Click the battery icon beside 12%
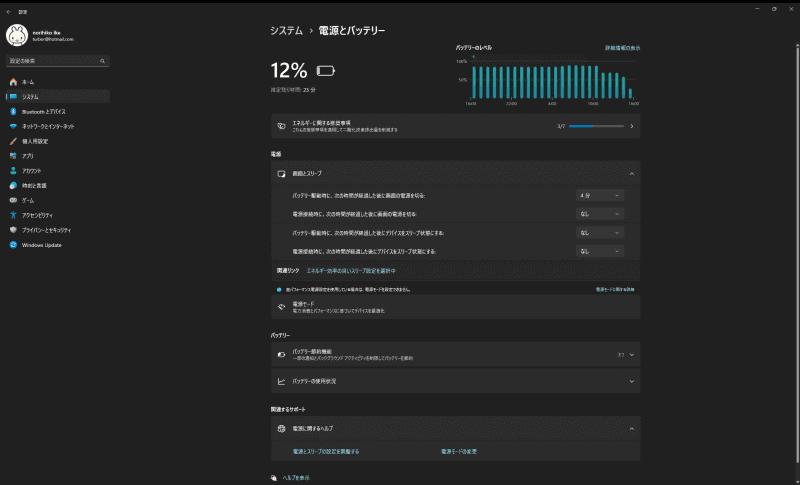Viewport: 800px width, 485px height. pyautogui.click(x=326, y=71)
